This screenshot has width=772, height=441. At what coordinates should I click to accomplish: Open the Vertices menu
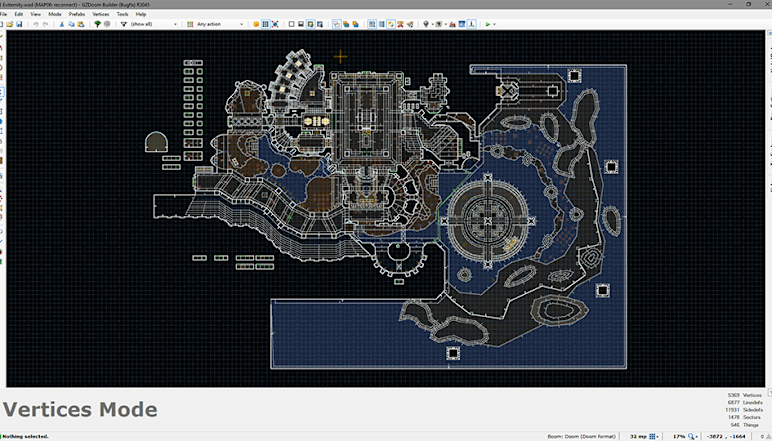[101, 14]
